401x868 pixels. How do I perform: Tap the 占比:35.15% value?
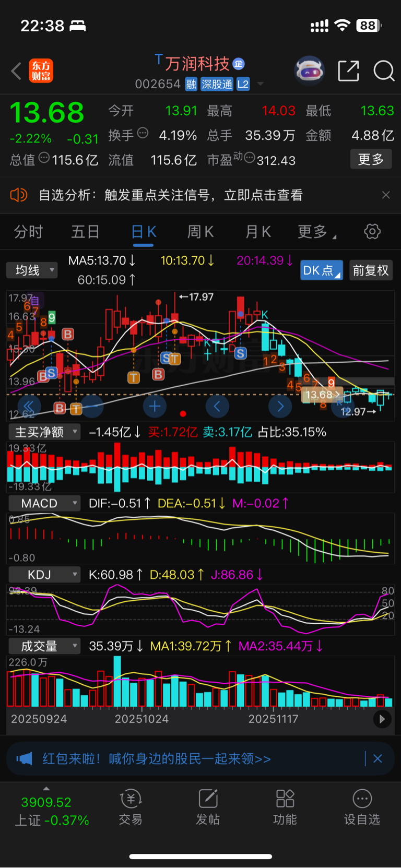point(292,432)
